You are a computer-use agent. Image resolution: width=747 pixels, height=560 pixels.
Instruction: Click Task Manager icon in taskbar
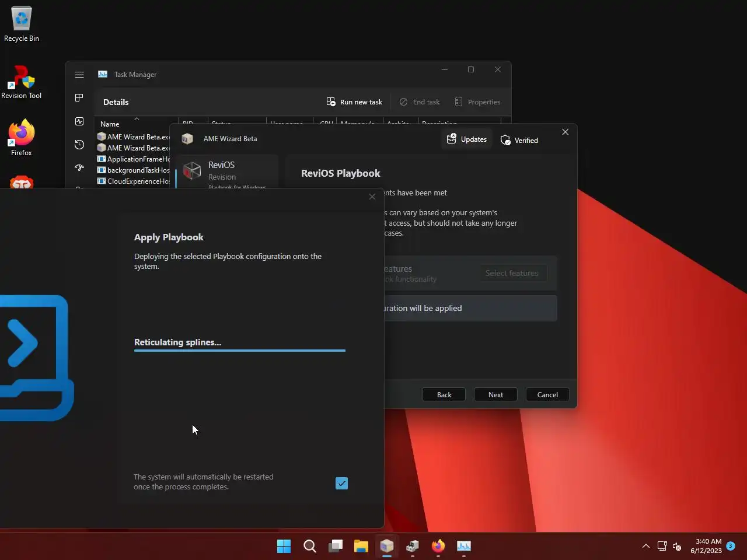coord(464,546)
